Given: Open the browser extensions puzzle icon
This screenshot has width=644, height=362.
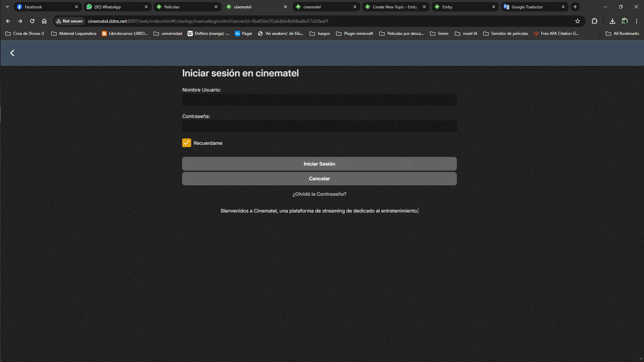Looking at the screenshot, I should tap(594, 21).
